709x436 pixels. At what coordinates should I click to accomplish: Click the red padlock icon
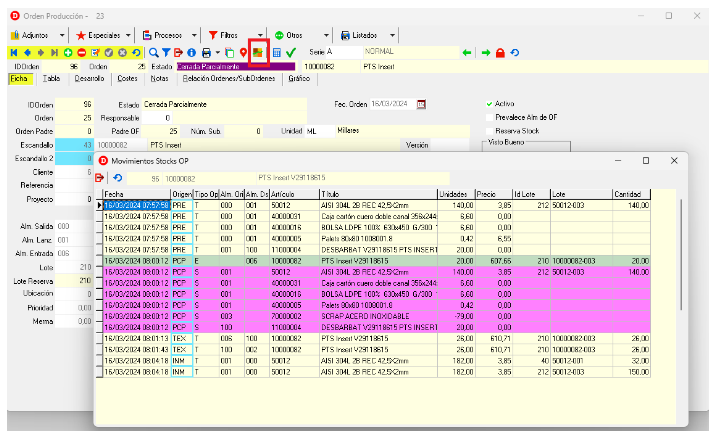point(500,52)
